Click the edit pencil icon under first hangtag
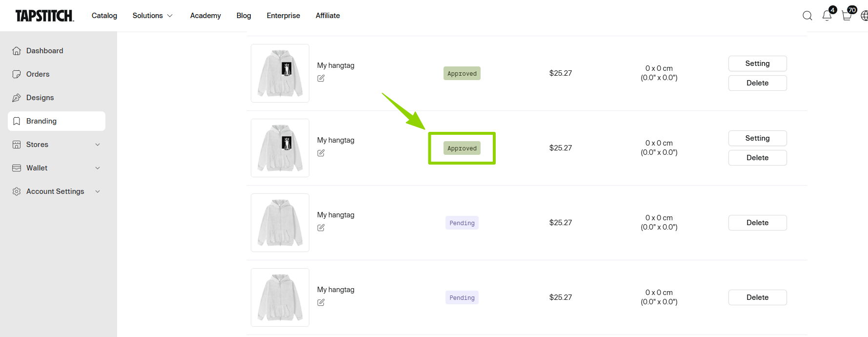 tap(321, 78)
